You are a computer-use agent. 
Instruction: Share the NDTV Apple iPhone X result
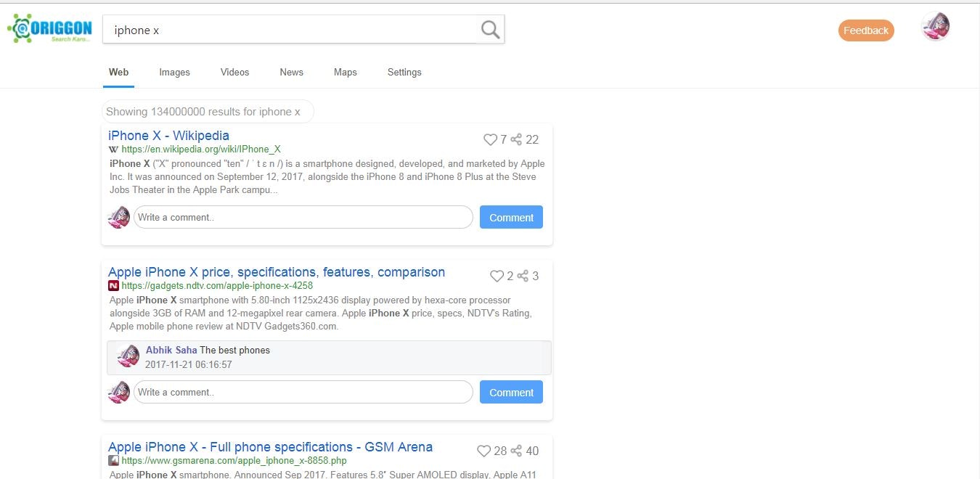click(x=523, y=276)
